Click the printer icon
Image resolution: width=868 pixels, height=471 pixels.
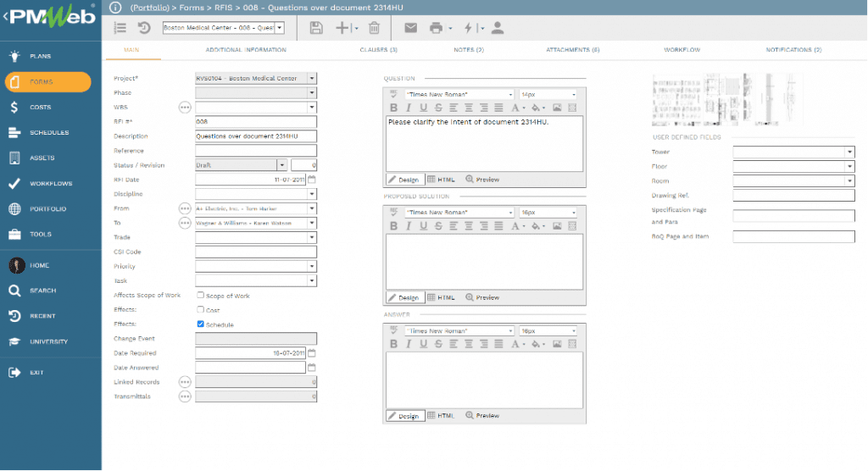437,28
